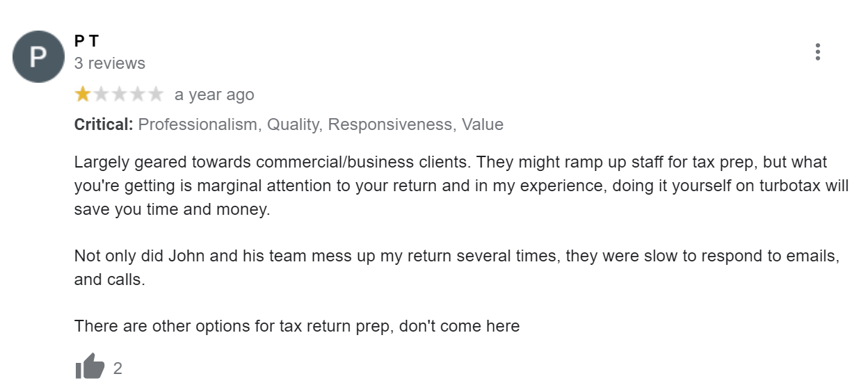Click the "3 reviews" text
The height and width of the screenshot is (390, 868).
[110, 63]
